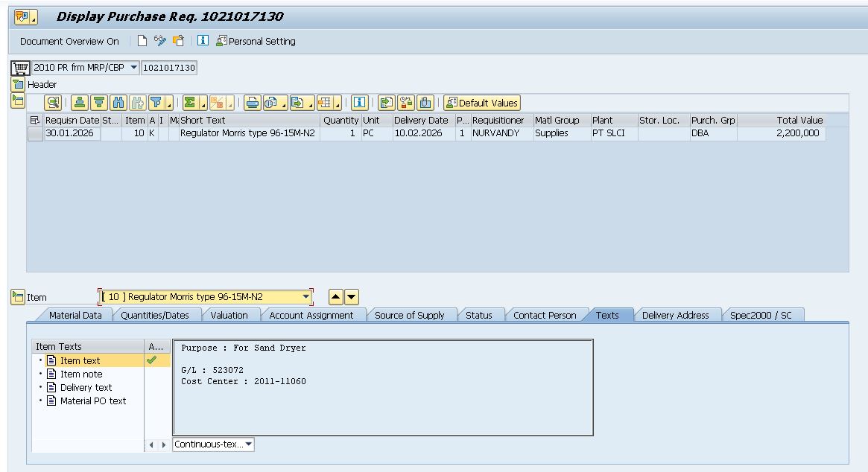The image size is (868, 472).
Task: Open the document type dropdown 2010 PR
Action: pyautogui.click(x=134, y=68)
